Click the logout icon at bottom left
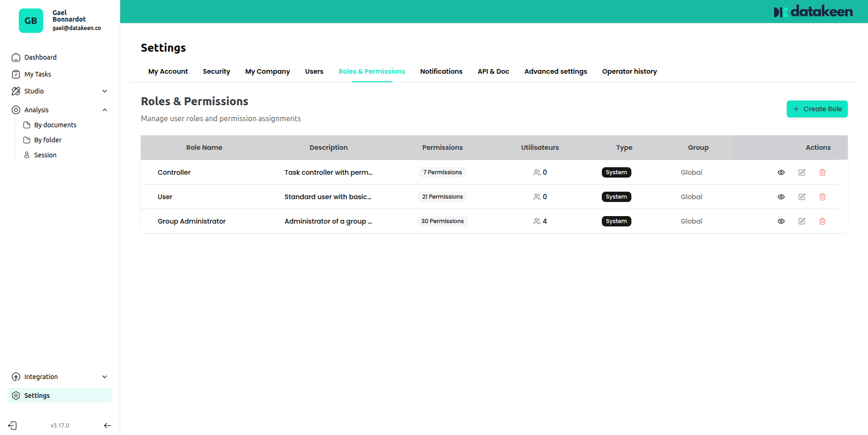 pos(13,425)
